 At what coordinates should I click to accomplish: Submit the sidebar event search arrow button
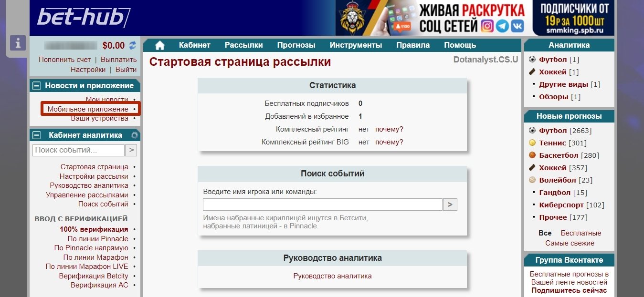click(131, 150)
